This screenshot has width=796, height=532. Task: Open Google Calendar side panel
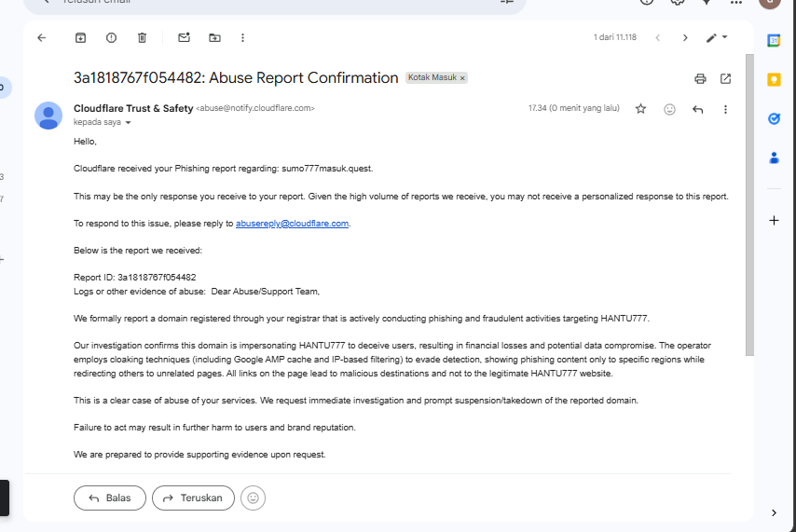point(774,41)
